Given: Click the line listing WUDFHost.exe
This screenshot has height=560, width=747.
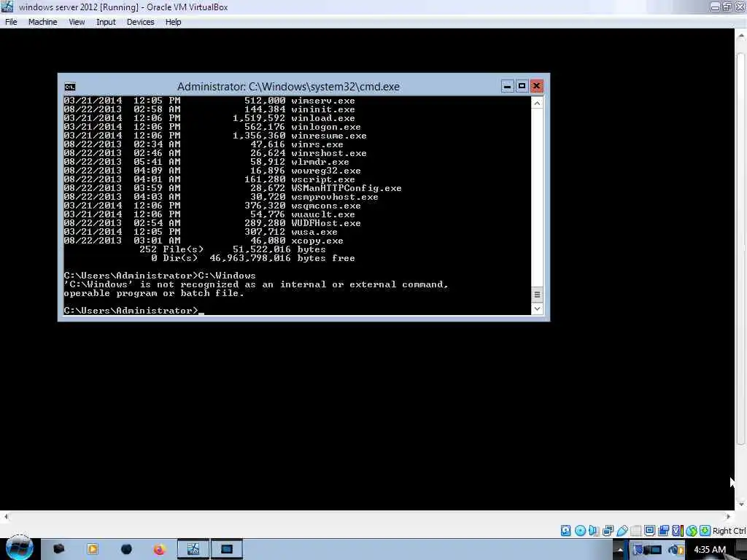Looking at the screenshot, I should click(212, 223).
